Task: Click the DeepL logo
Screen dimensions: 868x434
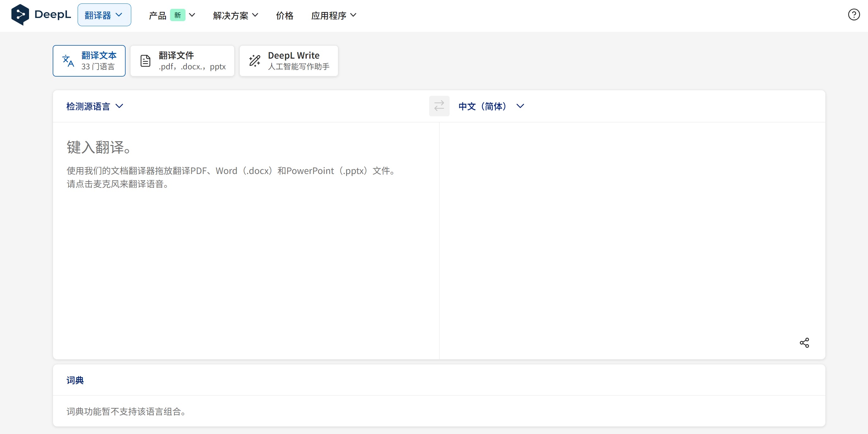Action: (40, 15)
